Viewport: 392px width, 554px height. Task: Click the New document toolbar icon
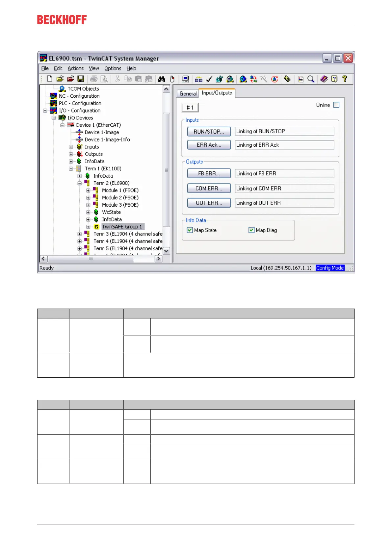49,79
